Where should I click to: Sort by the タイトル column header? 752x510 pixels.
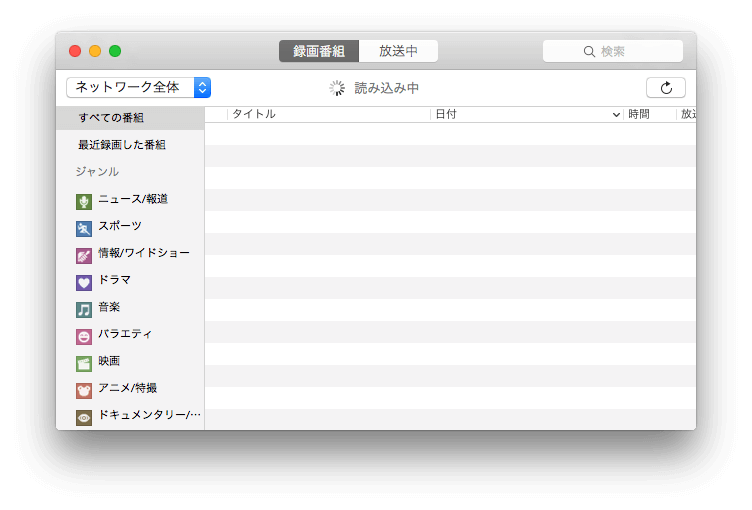point(329,114)
